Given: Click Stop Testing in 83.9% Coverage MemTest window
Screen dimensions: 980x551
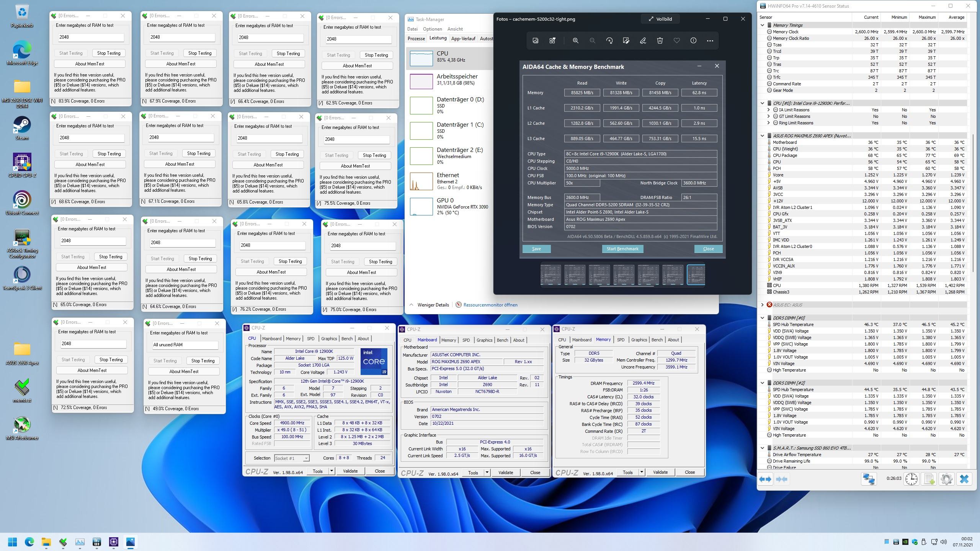Looking at the screenshot, I should pos(109,53).
